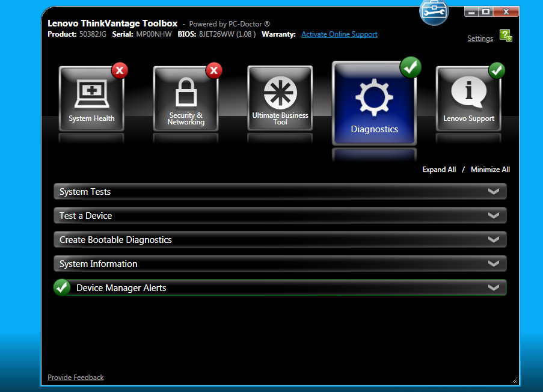Screen dimensions: 543x392
Task: Open the Device Manager Alerts section header
Action: click(x=280, y=287)
